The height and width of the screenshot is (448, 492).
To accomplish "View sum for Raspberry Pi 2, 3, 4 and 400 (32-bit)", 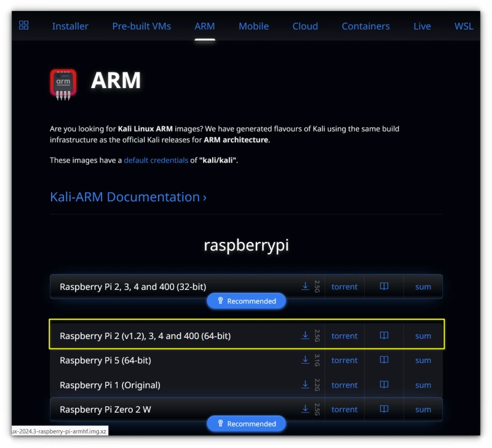I will (x=423, y=287).
